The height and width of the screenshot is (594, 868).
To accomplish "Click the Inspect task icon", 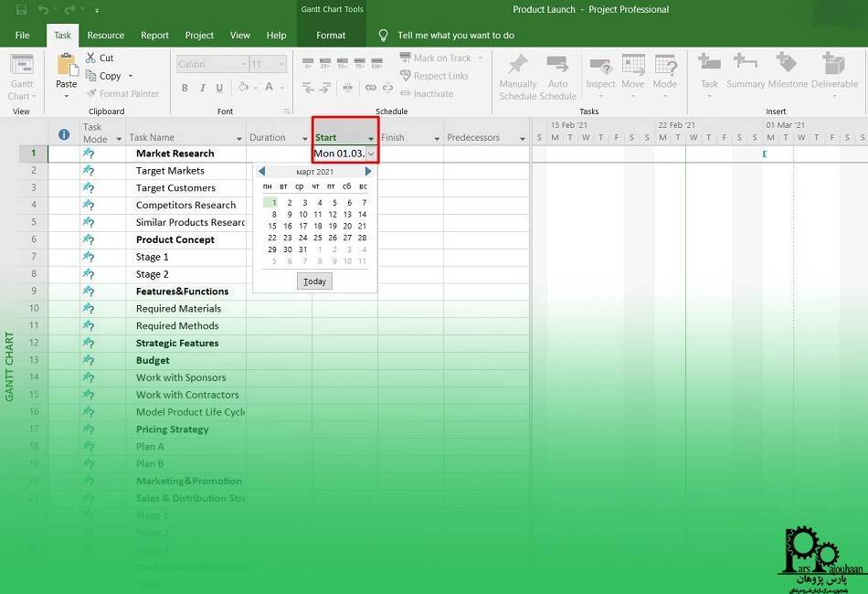I will (600, 65).
